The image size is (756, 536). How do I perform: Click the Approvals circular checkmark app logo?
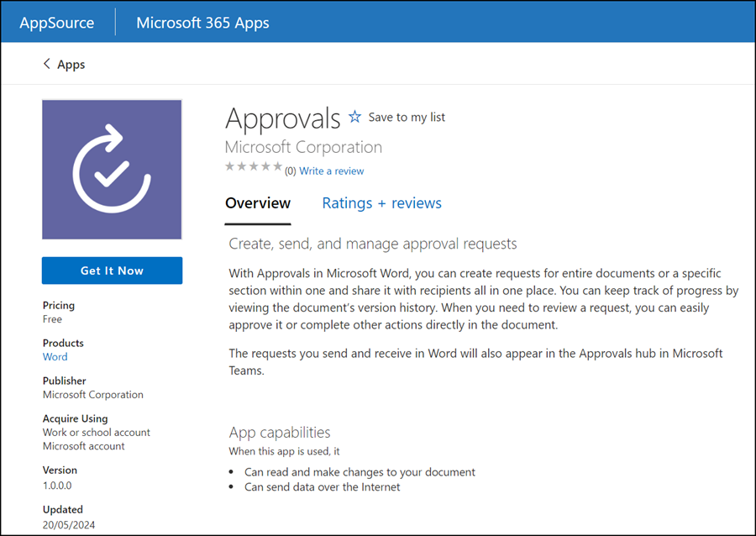click(111, 168)
